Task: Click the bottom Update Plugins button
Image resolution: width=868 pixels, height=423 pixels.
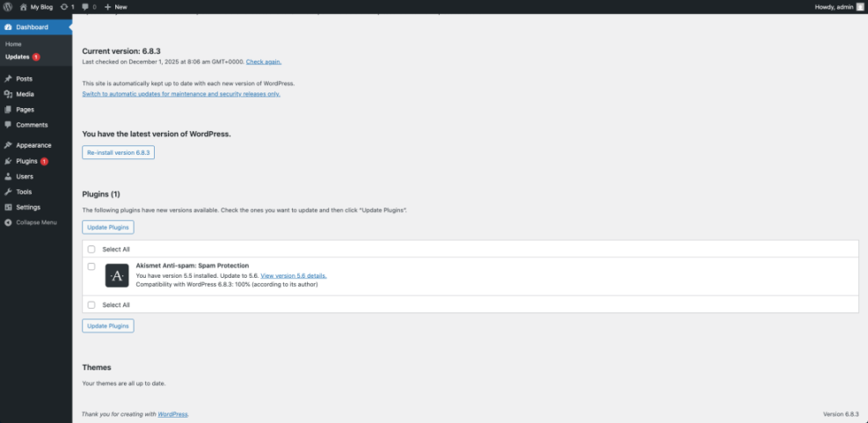Action: pos(108,326)
